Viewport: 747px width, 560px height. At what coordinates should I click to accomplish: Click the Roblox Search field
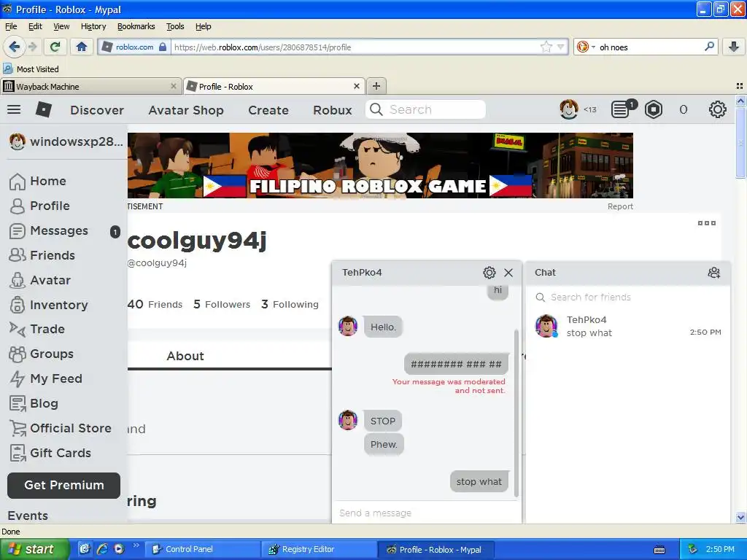pos(425,109)
